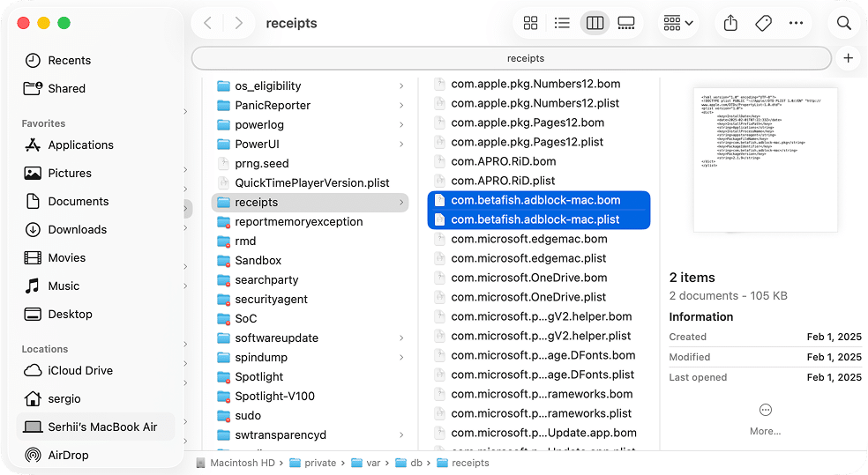Image resolution: width=868 pixels, height=475 pixels.
Task: Open the Group By dropdown
Action: pos(677,23)
